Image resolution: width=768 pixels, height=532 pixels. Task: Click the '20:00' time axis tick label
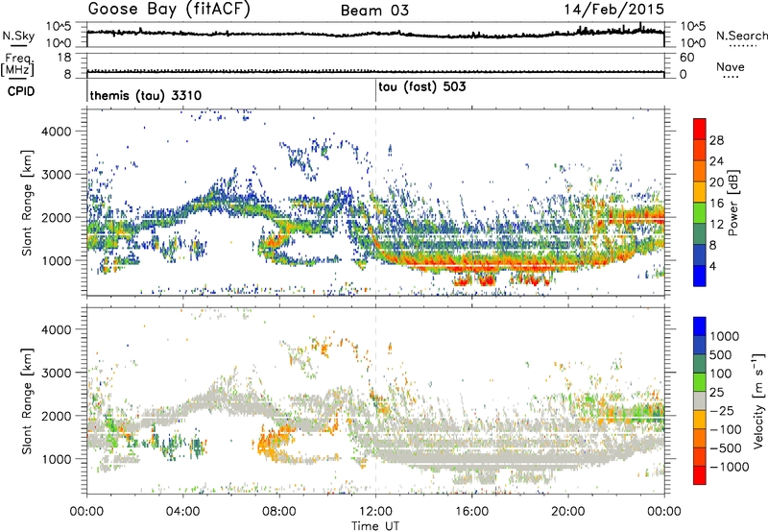click(x=568, y=512)
